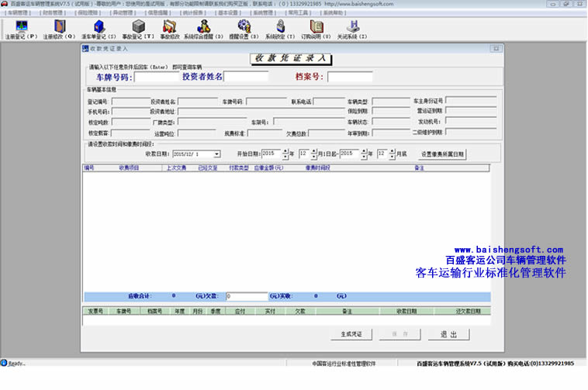Click the red car icon in the app title bar
588x390 pixels.
point(4,4)
